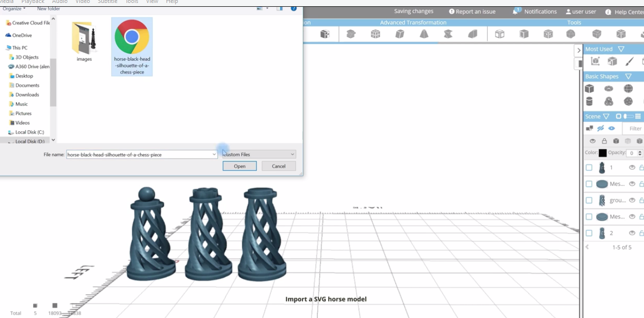644x318 pixels.
Task: Click the group objects icon in Scene panel
Action: (589, 128)
